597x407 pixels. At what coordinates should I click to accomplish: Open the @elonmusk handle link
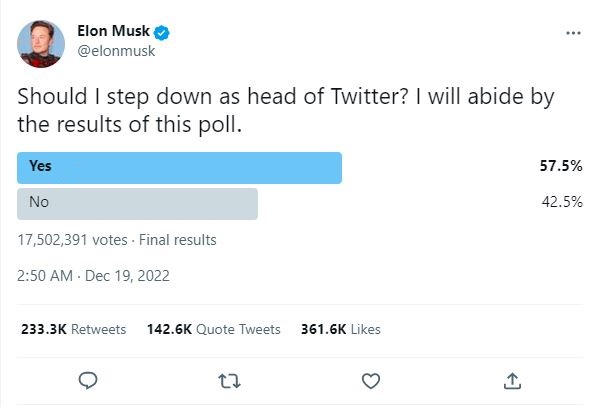[116, 51]
